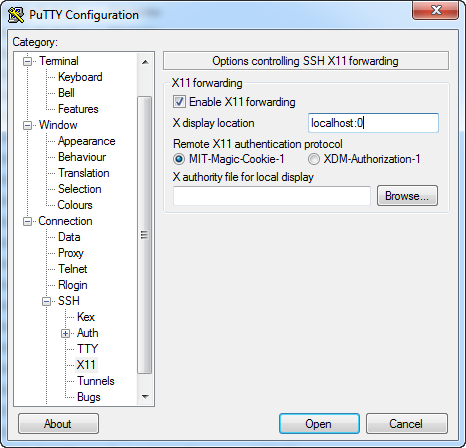The height and width of the screenshot is (448, 466).
Task: Open Telnet settings category
Action: (73, 269)
